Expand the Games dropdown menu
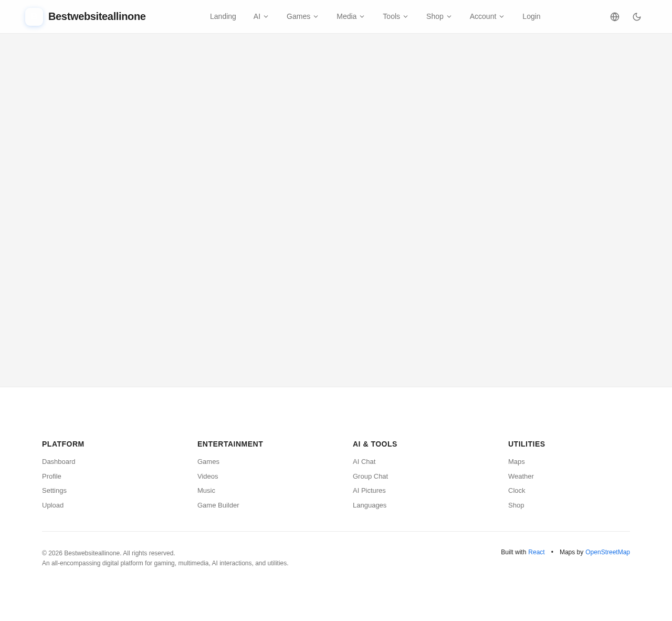Image resolution: width=672 pixels, height=621 pixels. tap(302, 16)
